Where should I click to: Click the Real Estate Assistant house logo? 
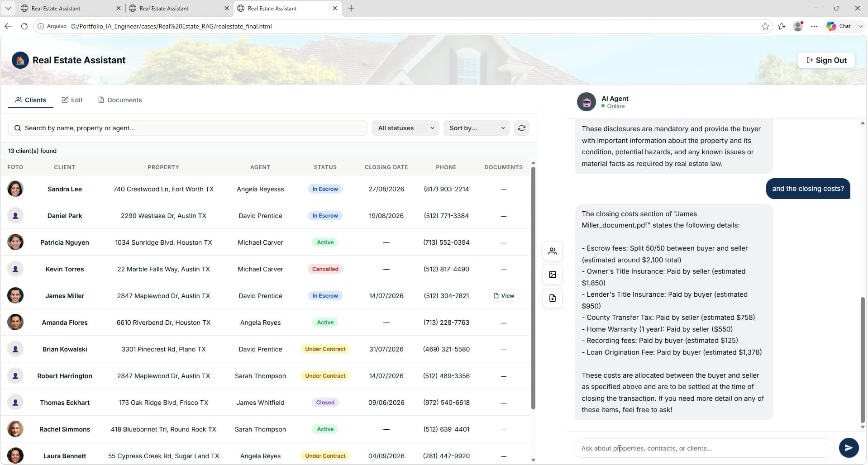(20, 60)
